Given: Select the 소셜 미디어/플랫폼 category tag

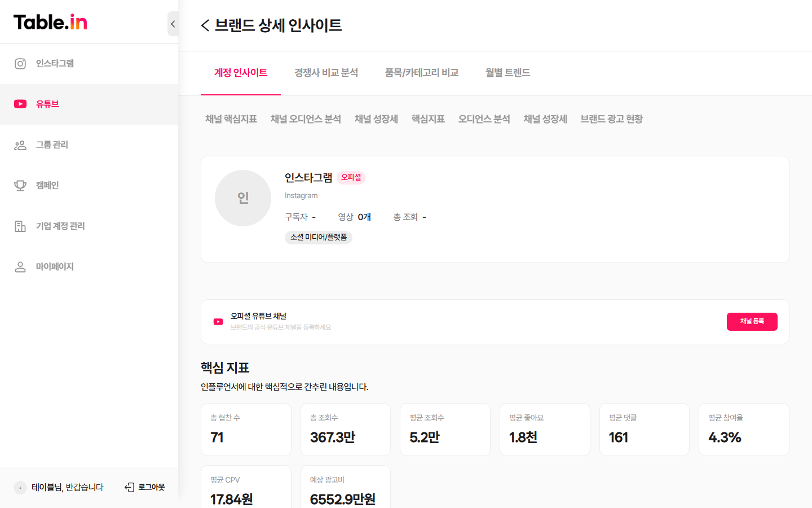Looking at the screenshot, I should (319, 237).
